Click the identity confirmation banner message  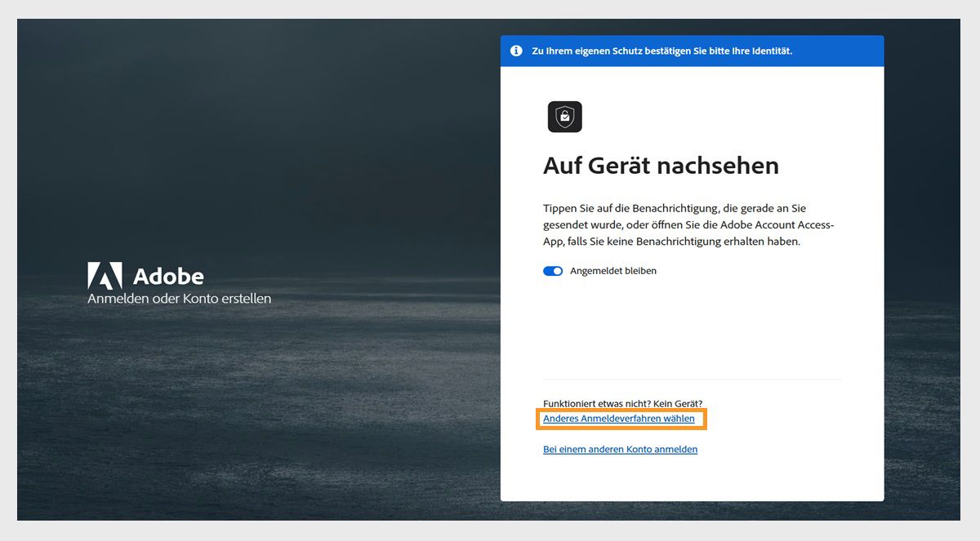coord(662,51)
